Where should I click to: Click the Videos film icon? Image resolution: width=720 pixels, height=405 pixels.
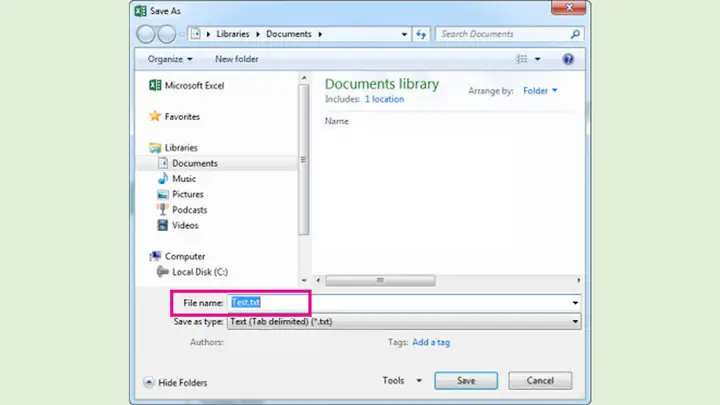[x=163, y=225]
